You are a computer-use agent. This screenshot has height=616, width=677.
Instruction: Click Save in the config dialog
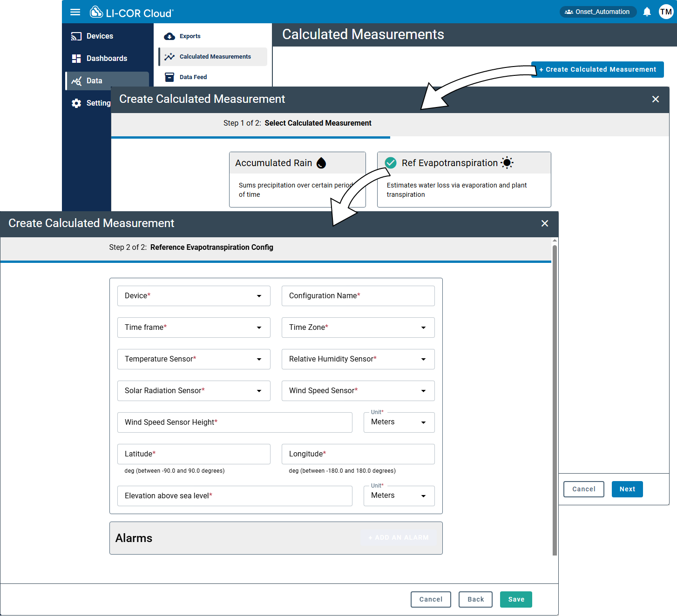click(x=516, y=599)
